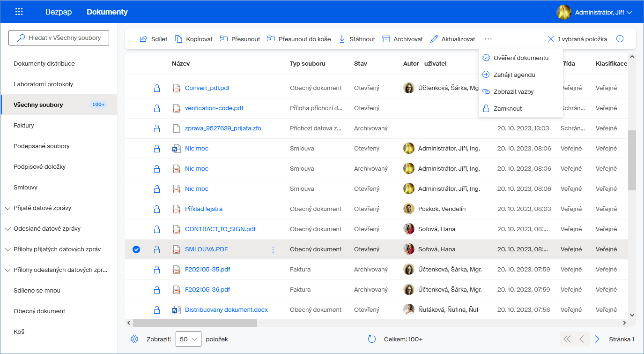The image size is (644, 354).
Task: Click the PDF icon of SMLOUVA.PDF
Action: [x=176, y=249]
